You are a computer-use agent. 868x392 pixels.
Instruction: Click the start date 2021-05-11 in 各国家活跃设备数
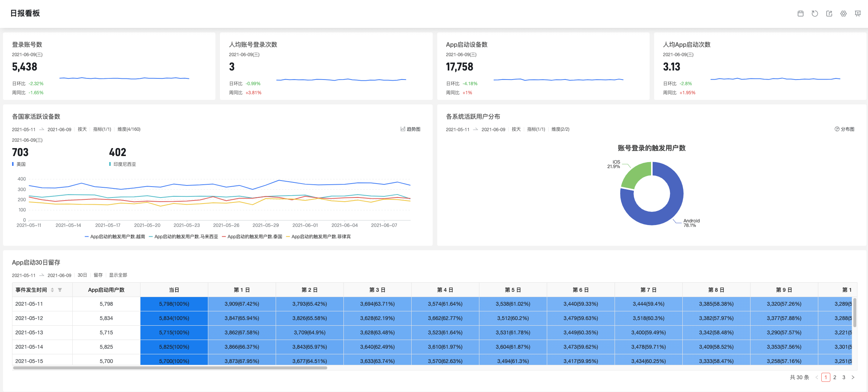point(24,129)
